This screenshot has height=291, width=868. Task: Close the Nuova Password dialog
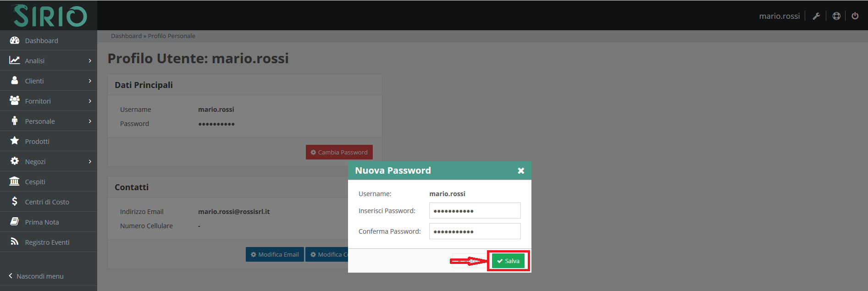click(521, 170)
